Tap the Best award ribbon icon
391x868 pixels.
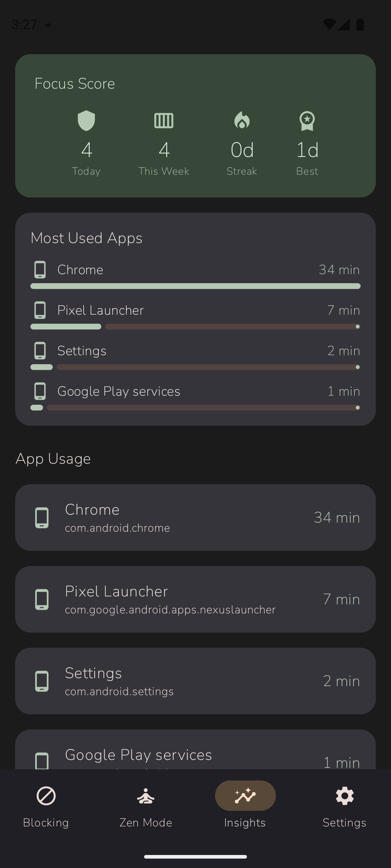(307, 120)
